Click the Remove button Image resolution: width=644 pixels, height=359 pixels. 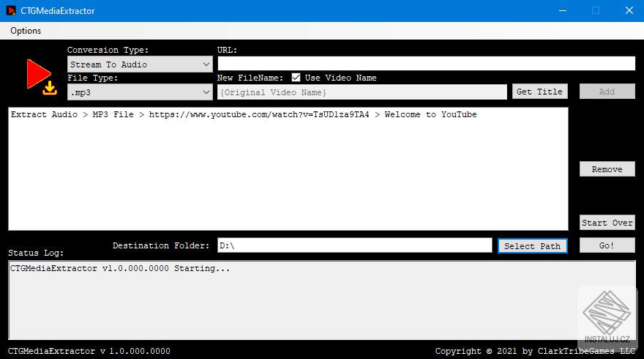(607, 169)
